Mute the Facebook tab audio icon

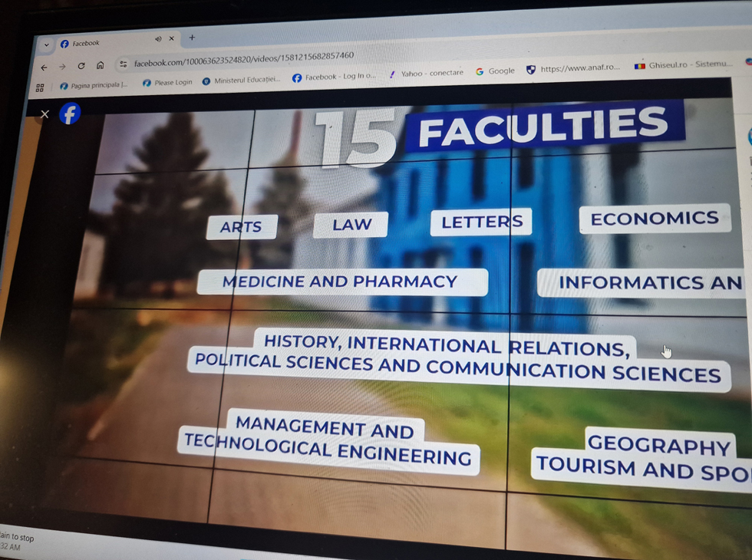(x=158, y=39)
